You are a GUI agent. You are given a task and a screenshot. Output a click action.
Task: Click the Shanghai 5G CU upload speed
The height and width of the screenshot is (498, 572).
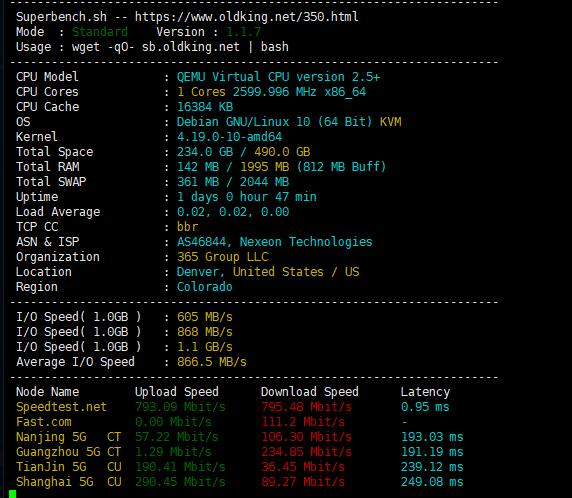pyautogui.click(x=180, y=482)
